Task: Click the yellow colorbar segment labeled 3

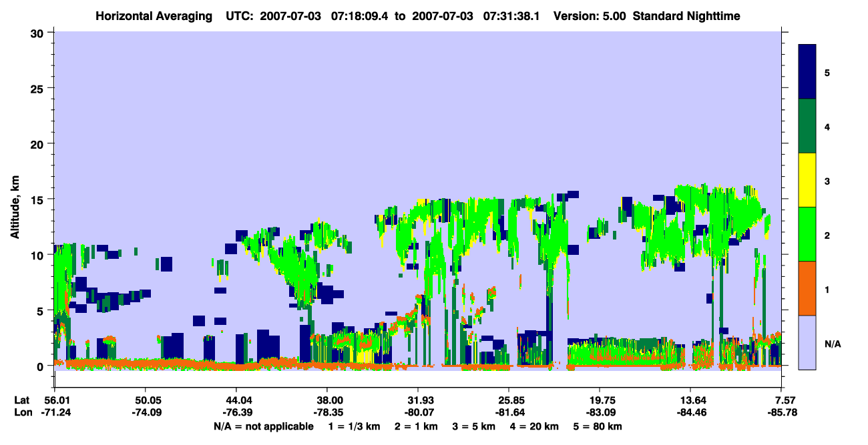Action: (x=807, y=180)
